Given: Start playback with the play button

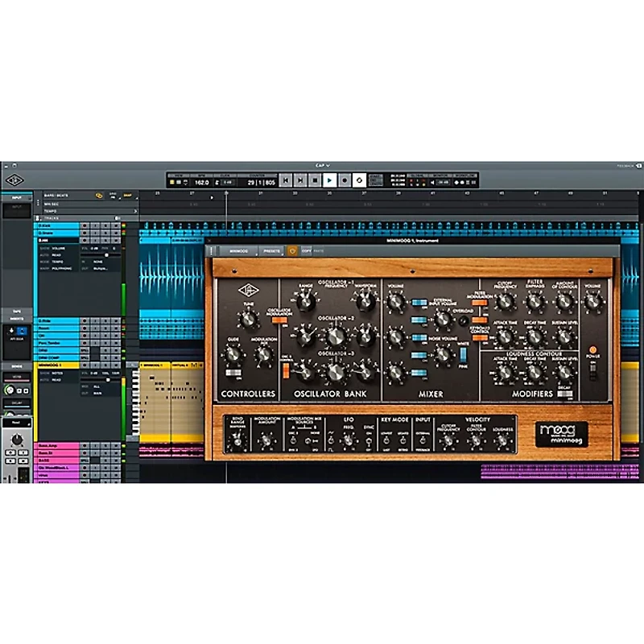Looking at the screenshot, I should tap(330, 180).
